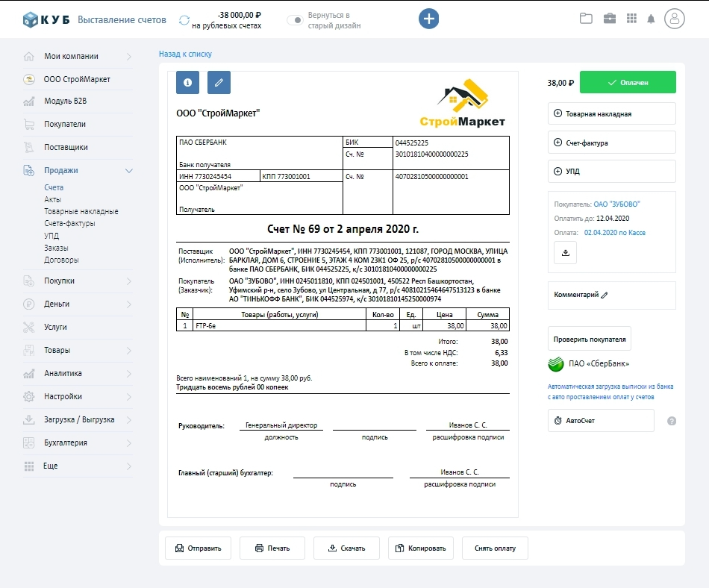Click the help question mark near АвтоСчет
The image size is (709, 588).
pyautogui.click(x=672, y=421)
